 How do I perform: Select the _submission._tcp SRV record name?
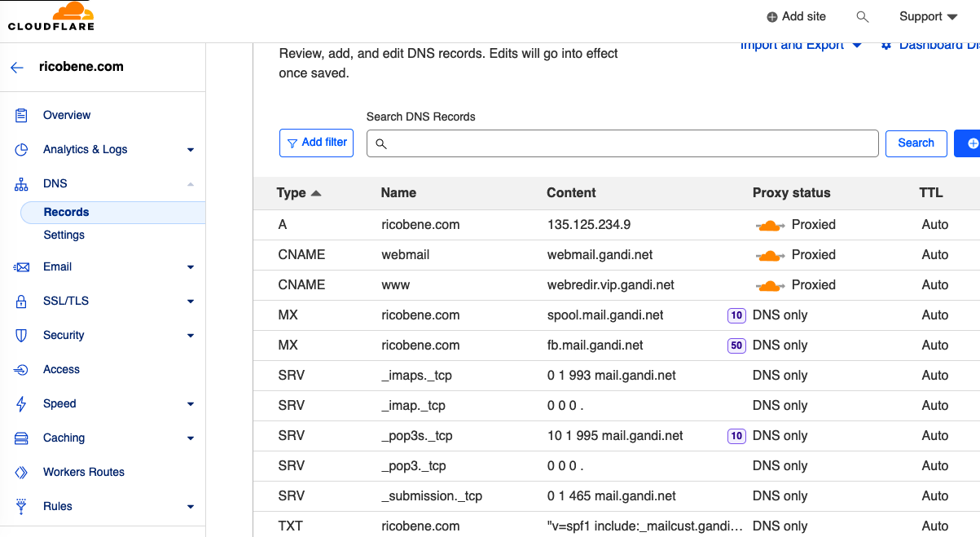(x=432, y=496)
